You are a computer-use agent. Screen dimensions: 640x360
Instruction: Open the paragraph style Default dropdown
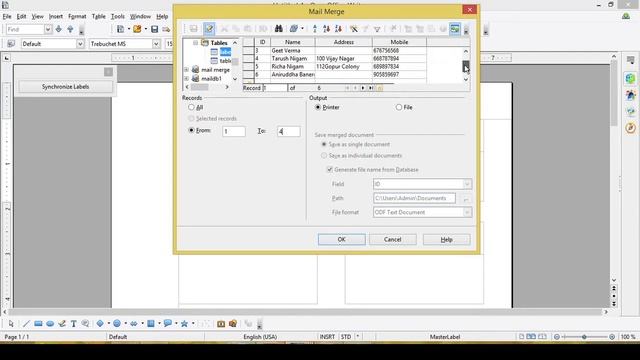coord(80,44)
